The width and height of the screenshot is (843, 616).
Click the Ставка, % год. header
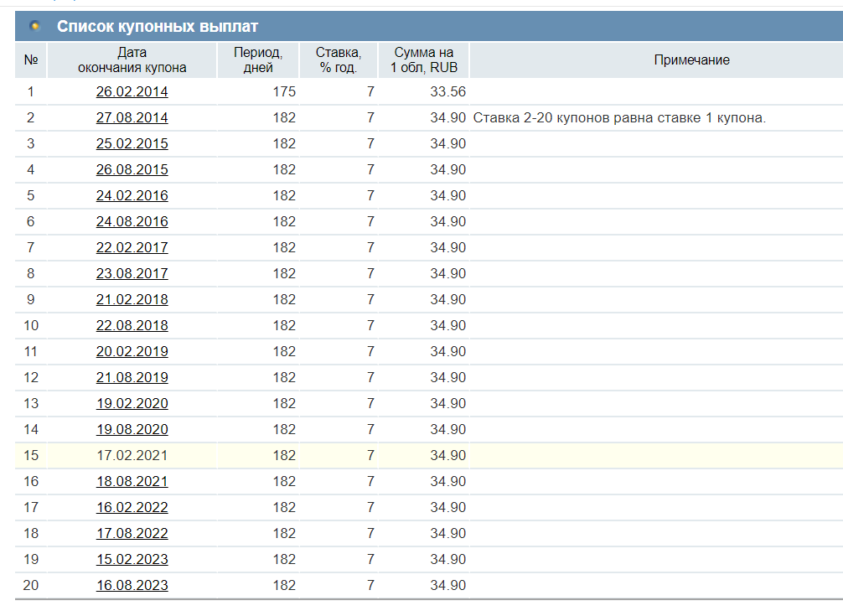tap(339, 60)
